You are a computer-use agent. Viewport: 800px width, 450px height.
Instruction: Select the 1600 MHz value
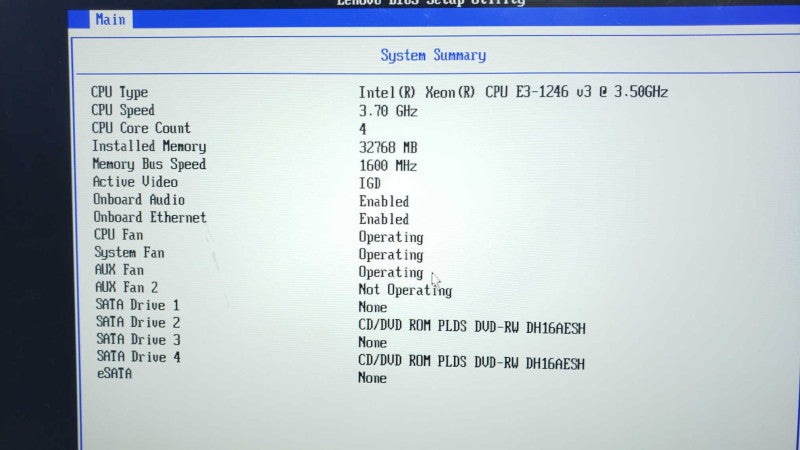point(388,165)
